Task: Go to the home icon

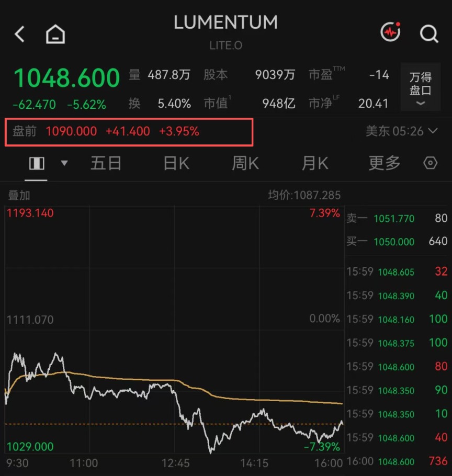Action: point(55,33)
